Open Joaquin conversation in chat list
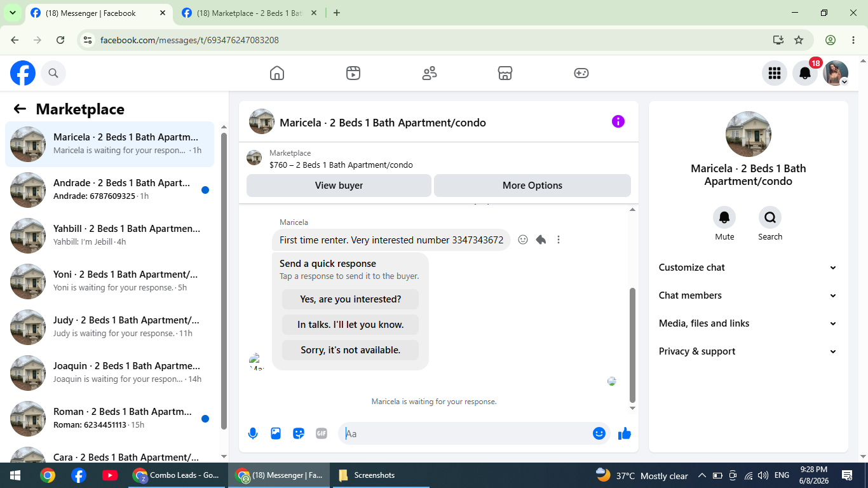868x488 pixels. pyautogui.click(x=110, y=373)
